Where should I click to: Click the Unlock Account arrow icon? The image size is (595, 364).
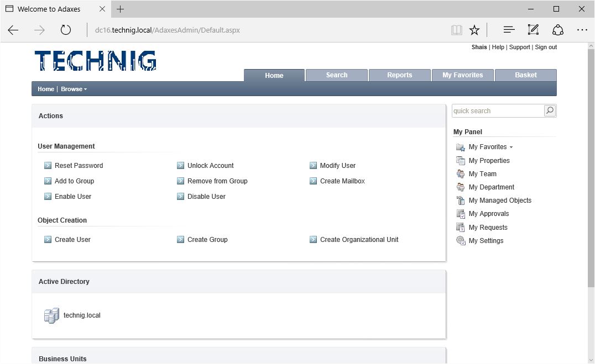coord(181,165)
